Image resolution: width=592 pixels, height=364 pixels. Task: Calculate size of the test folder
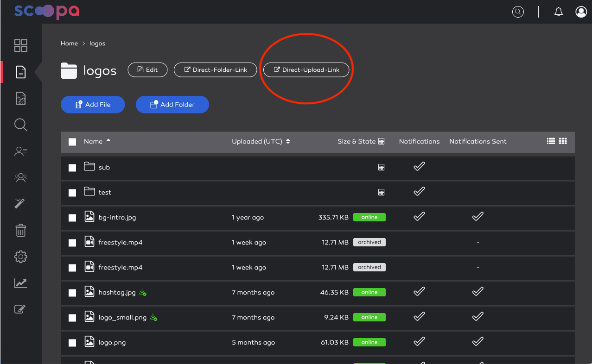(x=382, y=192)
